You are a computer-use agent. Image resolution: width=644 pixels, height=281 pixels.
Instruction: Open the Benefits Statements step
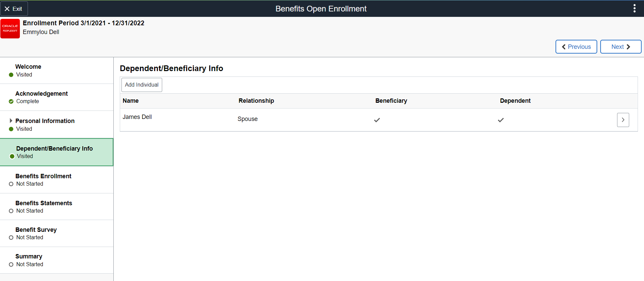pos(44,203)
